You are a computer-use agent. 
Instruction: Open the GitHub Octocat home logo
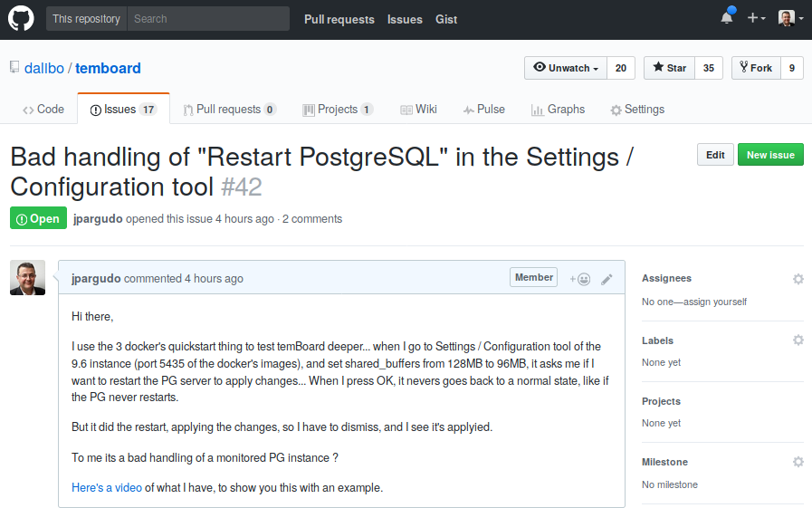(x=21, y=19)
